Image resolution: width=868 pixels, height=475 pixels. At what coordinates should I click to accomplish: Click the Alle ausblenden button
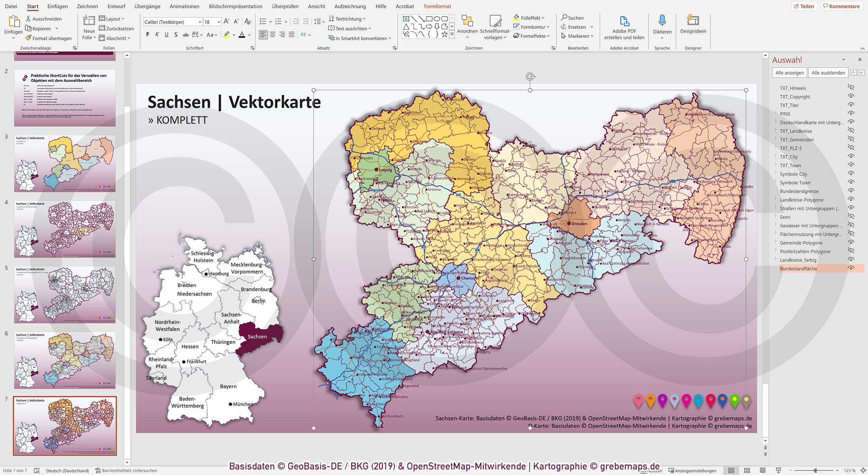click(828, 72)
